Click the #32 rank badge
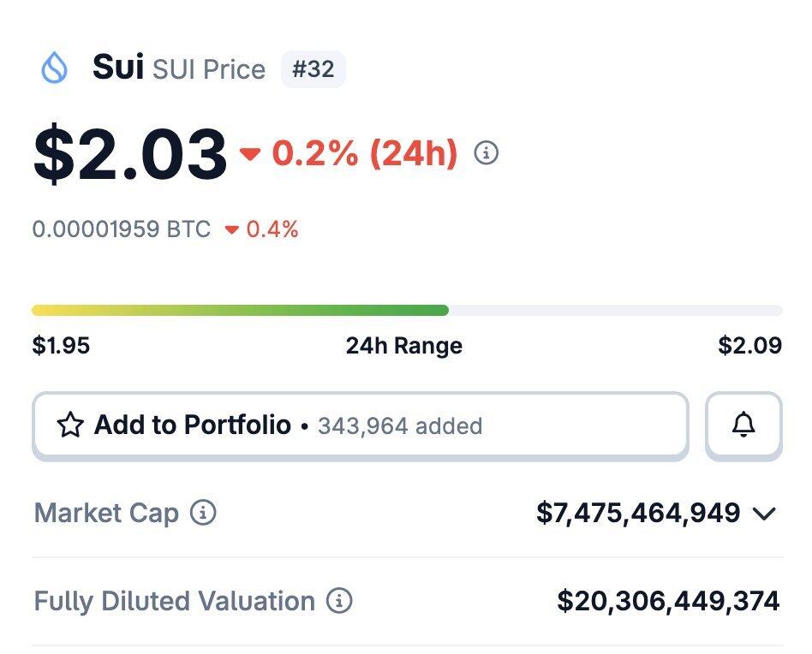Screen dimensions: 812x654 [x=313, y=69]
